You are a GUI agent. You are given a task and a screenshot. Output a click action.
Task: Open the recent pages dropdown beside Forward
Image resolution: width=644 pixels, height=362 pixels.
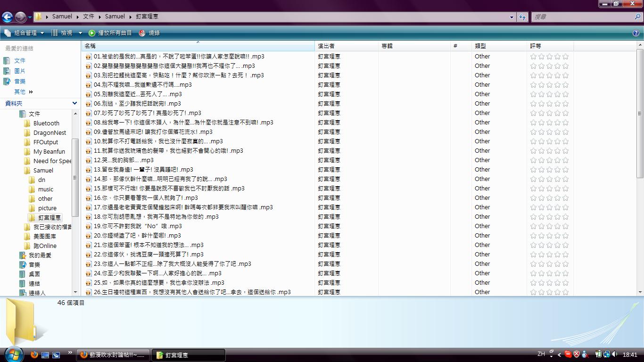click(x=30, y=17)
